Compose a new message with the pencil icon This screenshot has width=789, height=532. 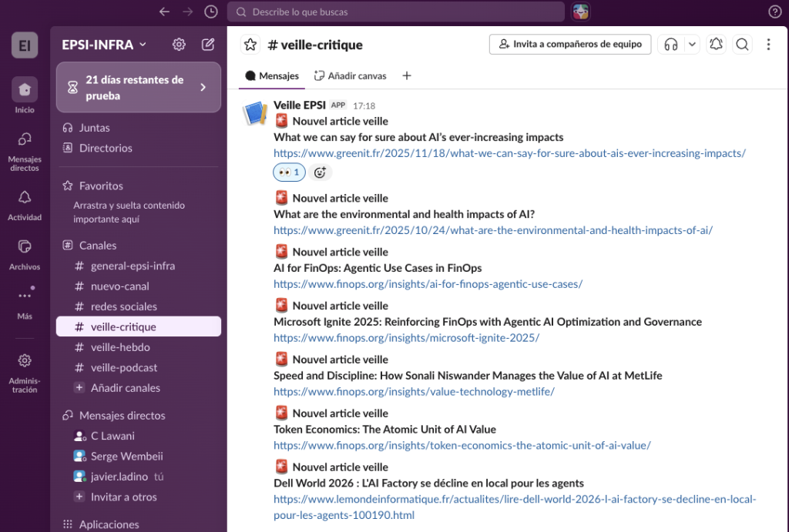coord(208,45)
